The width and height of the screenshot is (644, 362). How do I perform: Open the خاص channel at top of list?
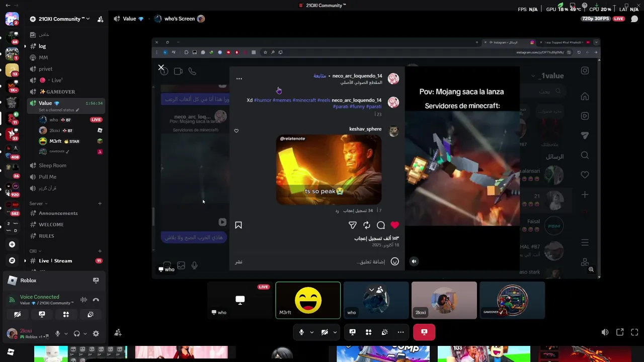click(66, 35)
